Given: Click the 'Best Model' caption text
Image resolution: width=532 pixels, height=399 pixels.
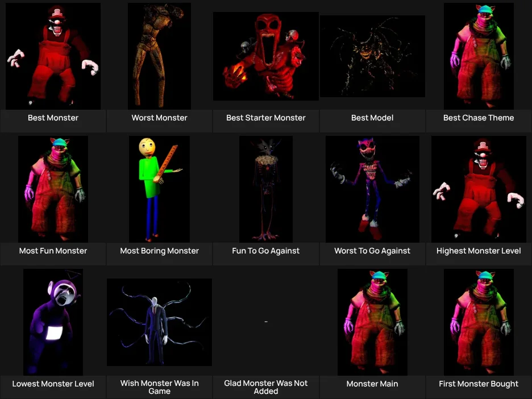Looking at the screenshot, I should pyautogui.click(x=372, y=118).
